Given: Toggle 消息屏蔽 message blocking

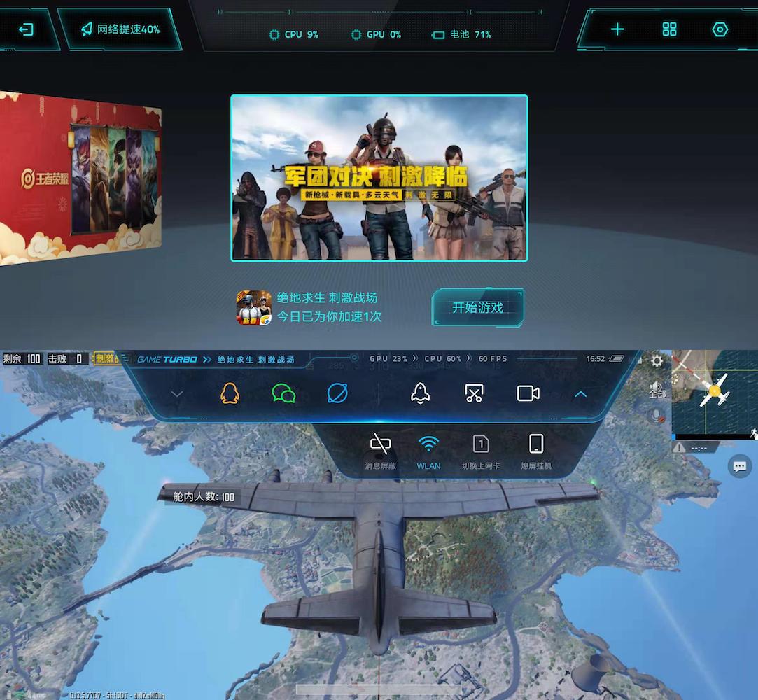Looking at the screenshot, I should [381, 451].
